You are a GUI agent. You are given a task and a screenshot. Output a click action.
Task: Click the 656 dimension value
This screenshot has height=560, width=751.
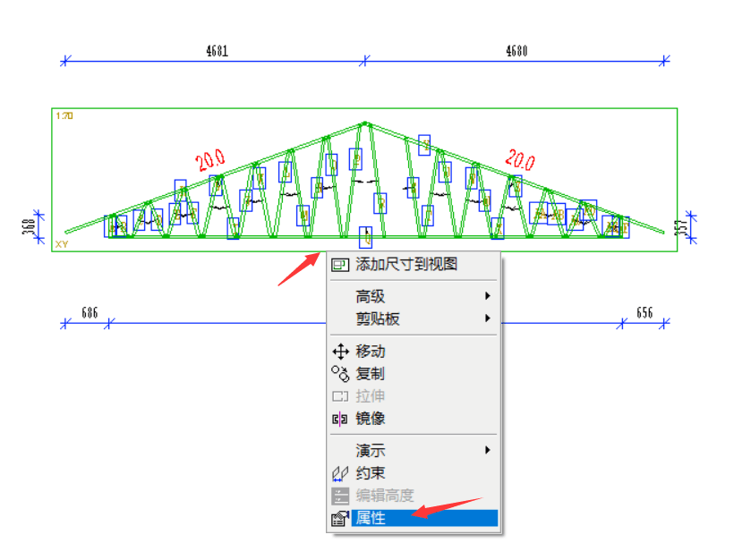644,313
